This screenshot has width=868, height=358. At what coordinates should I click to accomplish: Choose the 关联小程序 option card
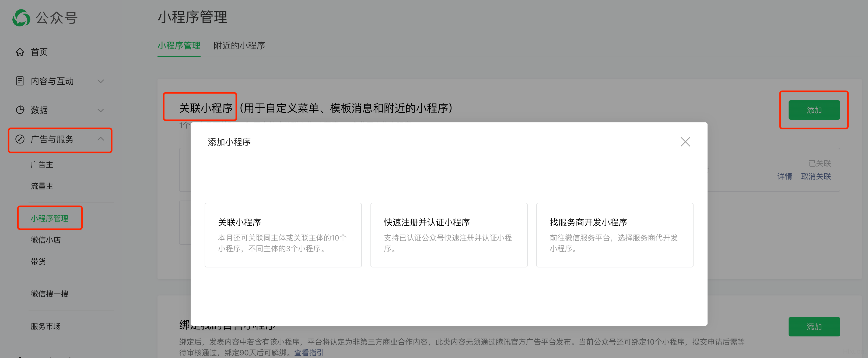(x=283, y=235)
